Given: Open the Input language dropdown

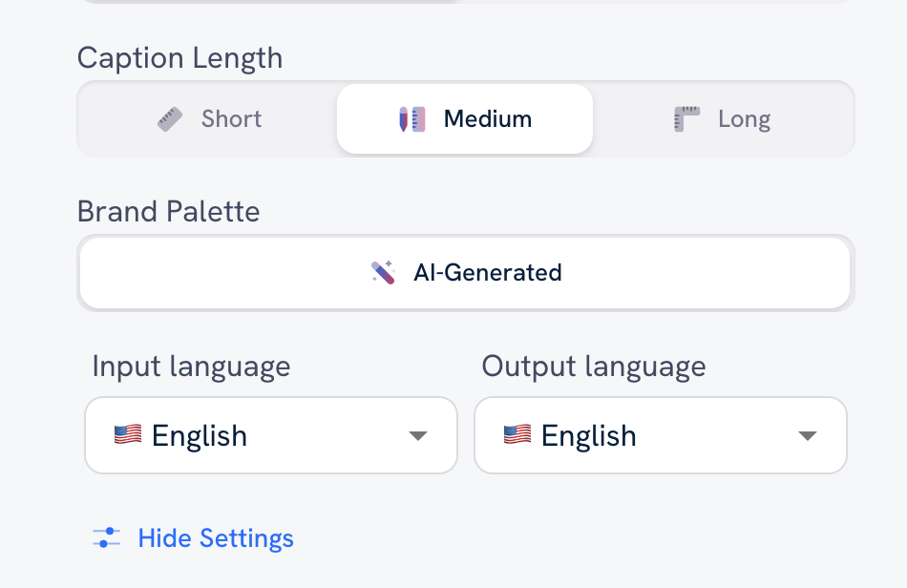Looking at the screenshot, I should tap(270, 435).
